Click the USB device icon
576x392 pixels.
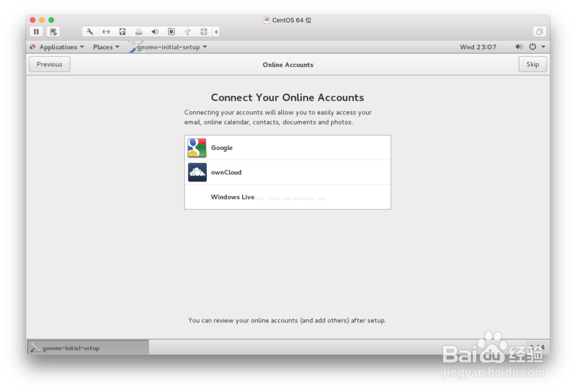tap(187, 32)
